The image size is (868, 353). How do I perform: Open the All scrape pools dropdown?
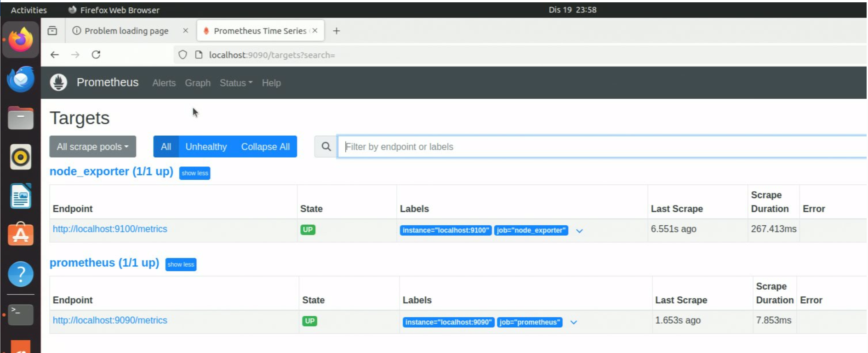(x=92, y=147)
